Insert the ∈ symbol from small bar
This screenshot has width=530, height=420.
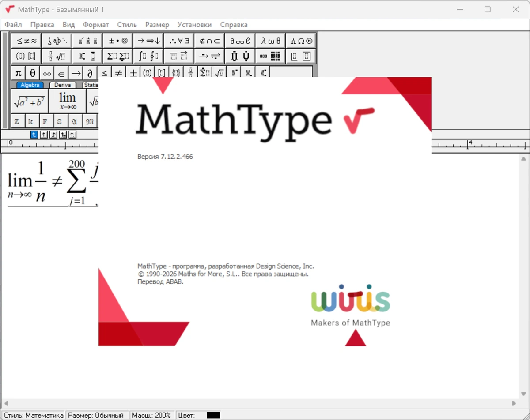(61, 73)
